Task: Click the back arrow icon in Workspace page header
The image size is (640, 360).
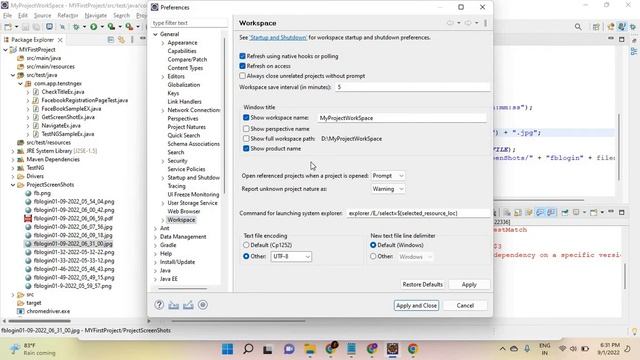Action: coord(450,23)
